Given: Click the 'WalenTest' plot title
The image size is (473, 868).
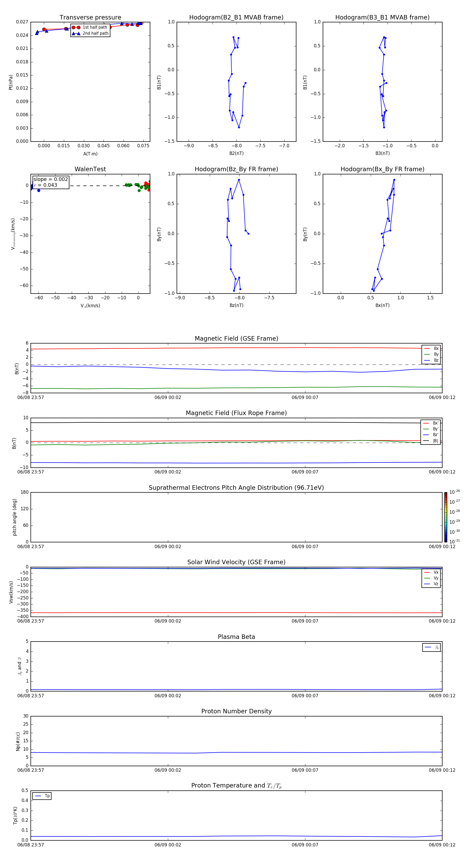Looking at the screenshot, I should click(90, 169).
